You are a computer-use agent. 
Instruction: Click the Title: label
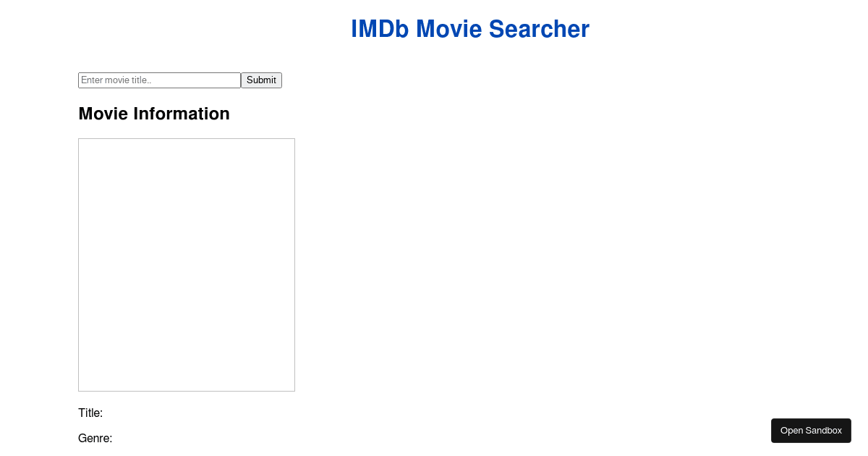90,413
